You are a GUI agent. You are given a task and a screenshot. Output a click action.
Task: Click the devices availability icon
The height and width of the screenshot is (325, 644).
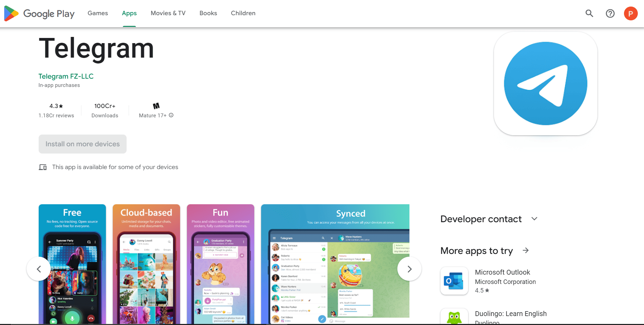[43, 167]
